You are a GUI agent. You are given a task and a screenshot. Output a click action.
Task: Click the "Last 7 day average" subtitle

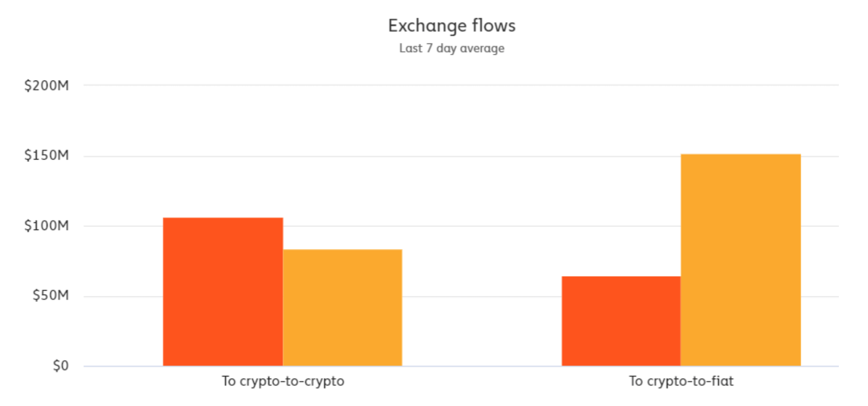click(x=452, y=48)
